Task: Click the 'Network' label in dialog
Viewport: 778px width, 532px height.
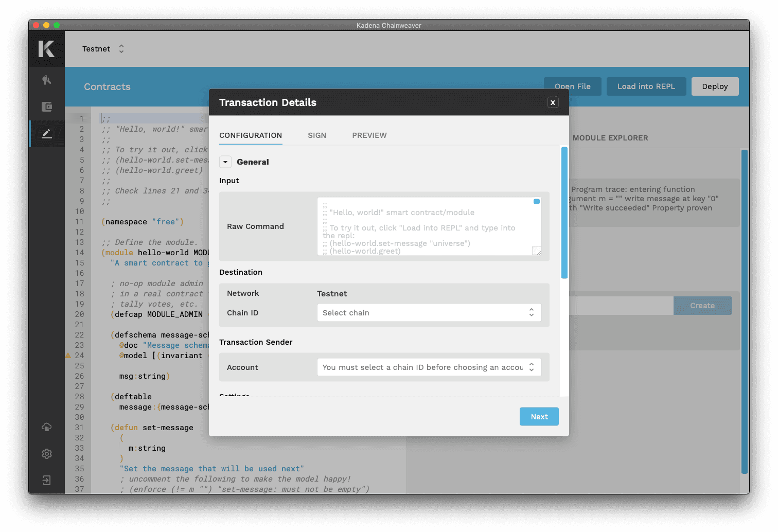Action: tap(243, 293)
